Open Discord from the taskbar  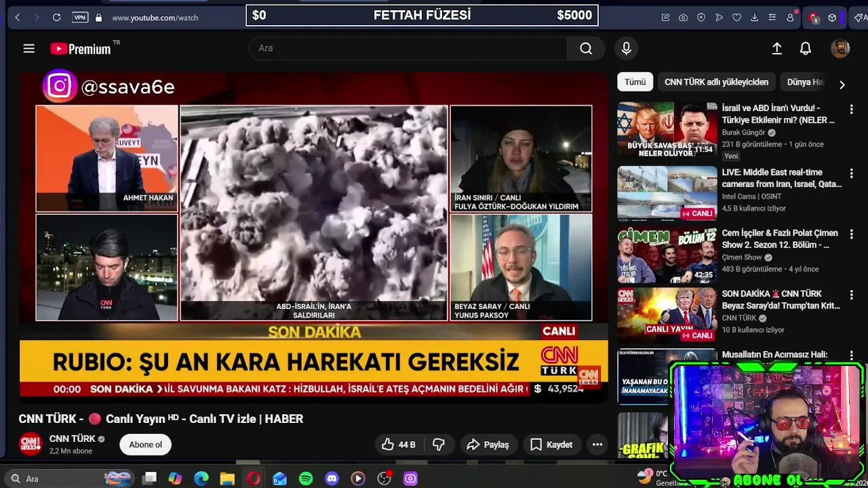click(x=332, y=479)
